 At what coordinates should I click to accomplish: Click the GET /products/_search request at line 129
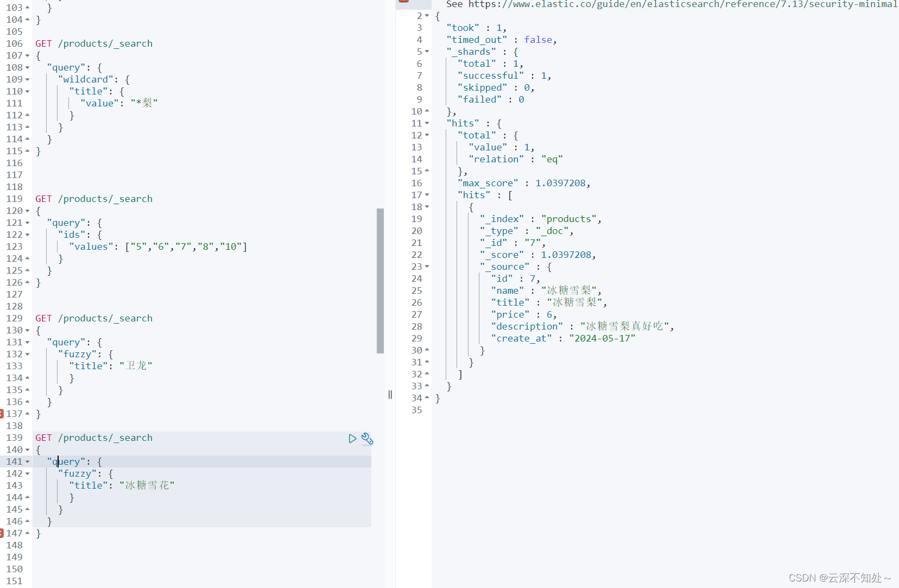click(94, 318)
